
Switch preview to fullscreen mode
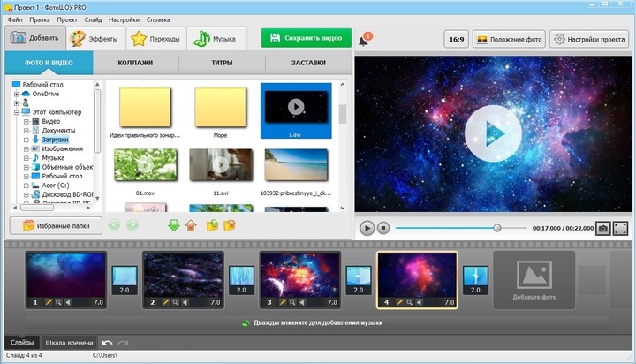coord(621,228)
